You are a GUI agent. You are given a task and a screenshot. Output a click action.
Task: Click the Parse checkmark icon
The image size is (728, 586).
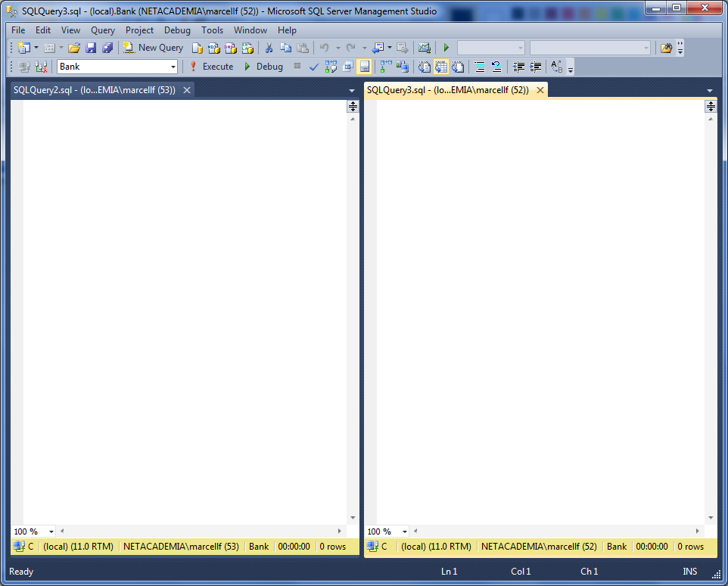[314, 67]
